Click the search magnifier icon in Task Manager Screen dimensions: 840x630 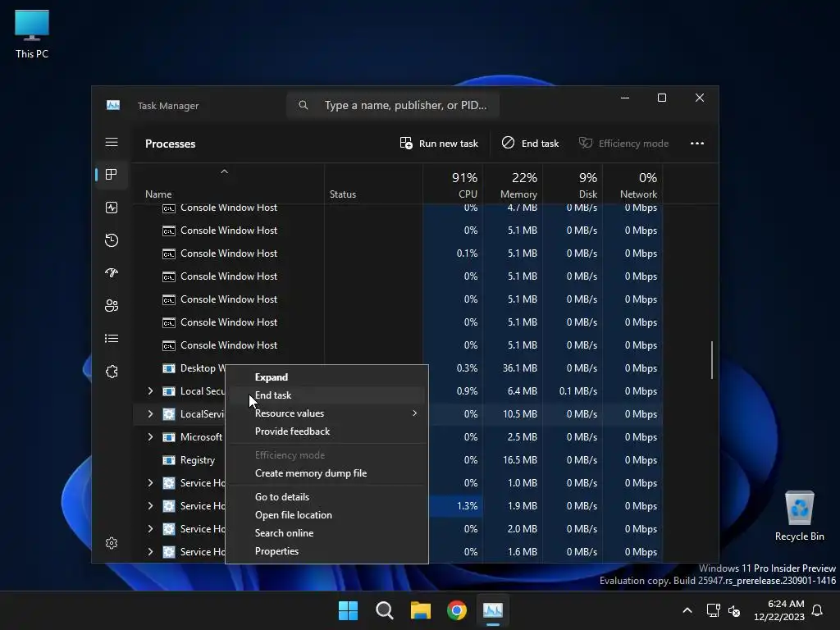(x=304, y=105)
